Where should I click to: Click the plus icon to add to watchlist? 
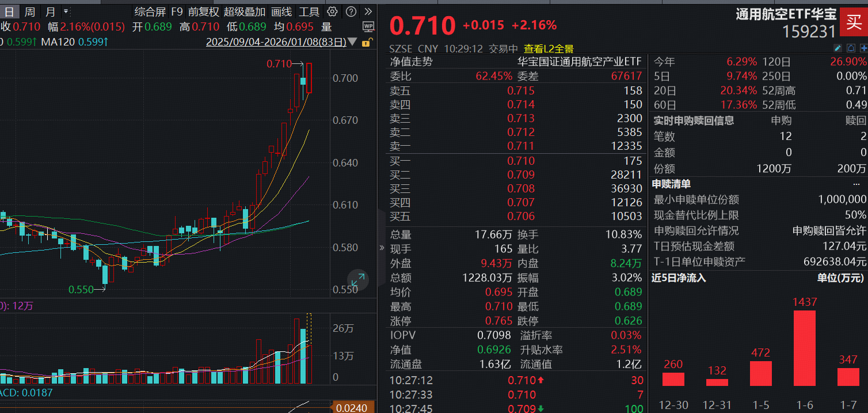tap(863, 48)
